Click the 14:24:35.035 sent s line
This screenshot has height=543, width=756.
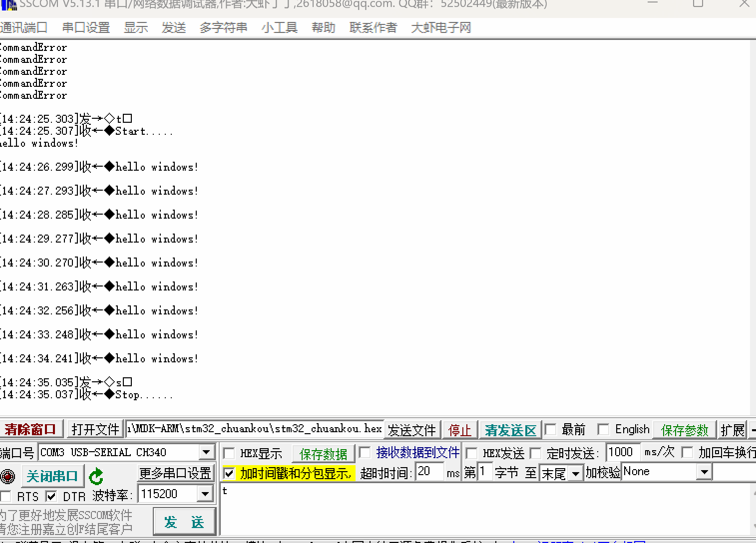(66, 383)
